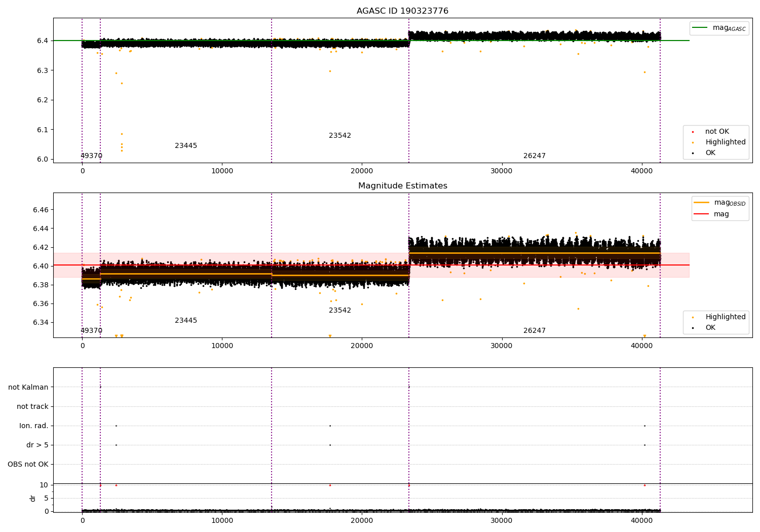Click the "dr" y-axis label
The image size is (760, 532).
[x=33, y=498]
